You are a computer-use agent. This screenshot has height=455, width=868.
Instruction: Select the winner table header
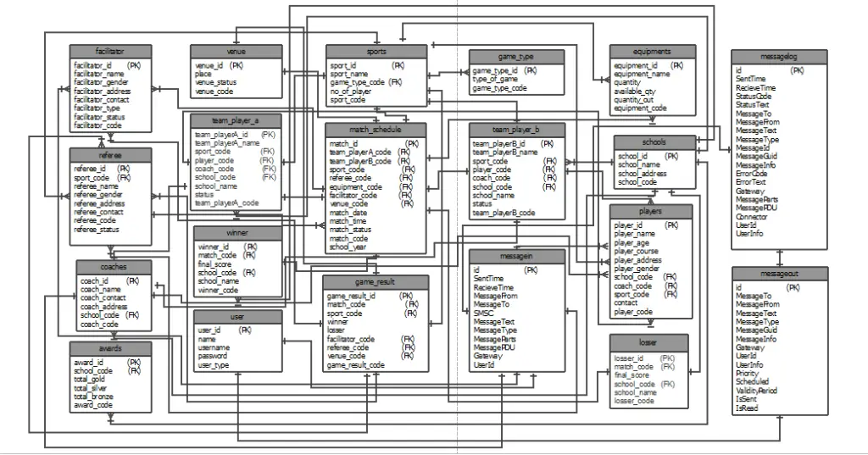pyautogui.click(x=237, y=232)
